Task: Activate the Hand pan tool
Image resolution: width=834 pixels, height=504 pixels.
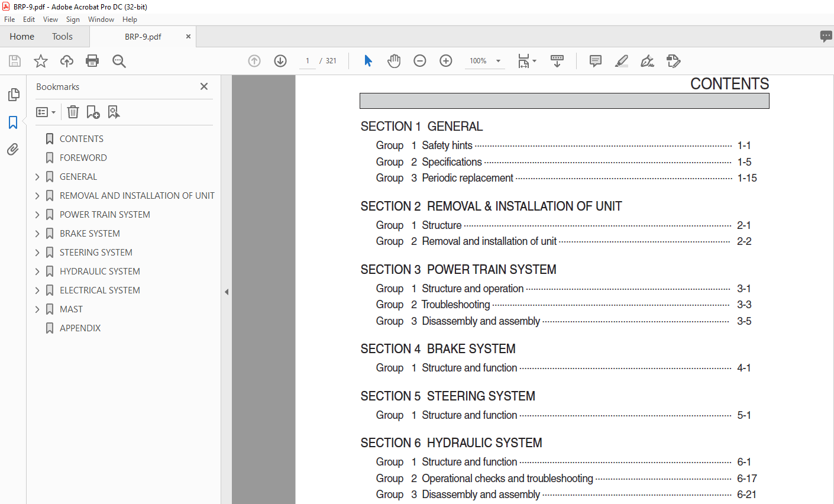Action: point(394,61)
